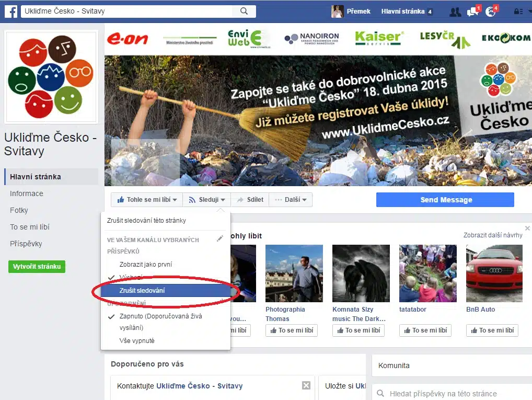
Task: Click the Ukliďme Česko - Svitavy page title
Action: [50, 144]
